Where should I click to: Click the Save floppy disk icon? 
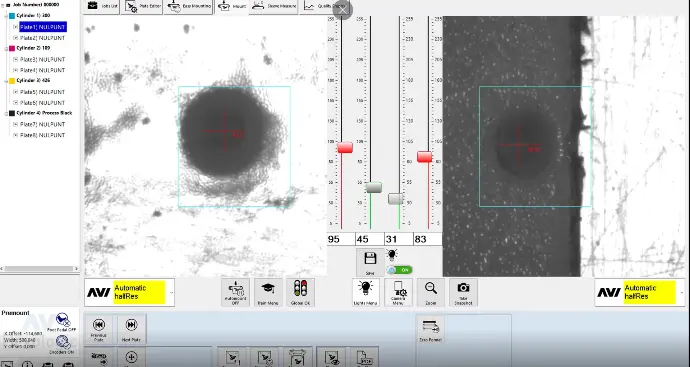pos(370,263)
